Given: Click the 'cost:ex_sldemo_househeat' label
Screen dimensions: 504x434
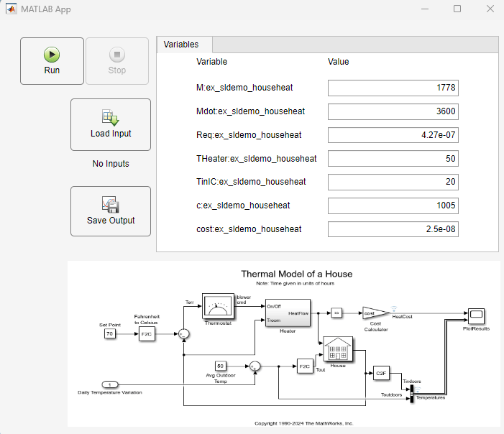Looking at the screenshot, I should coord(249,229).
